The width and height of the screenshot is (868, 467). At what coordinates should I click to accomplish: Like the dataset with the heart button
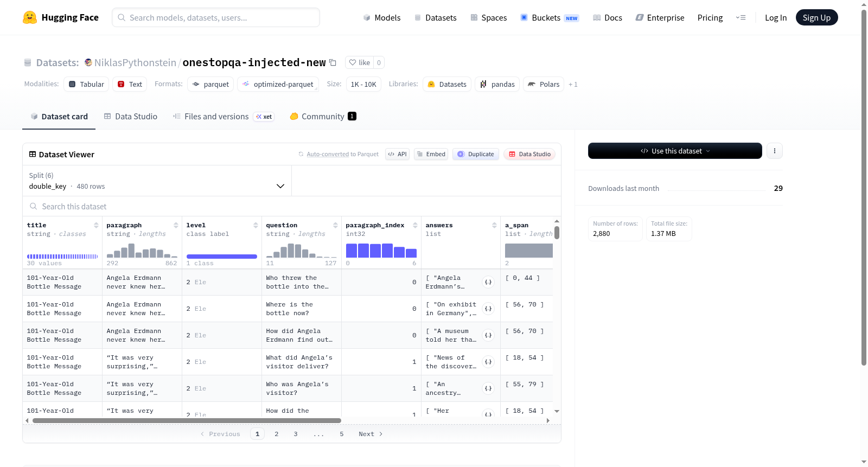[359, 62]
